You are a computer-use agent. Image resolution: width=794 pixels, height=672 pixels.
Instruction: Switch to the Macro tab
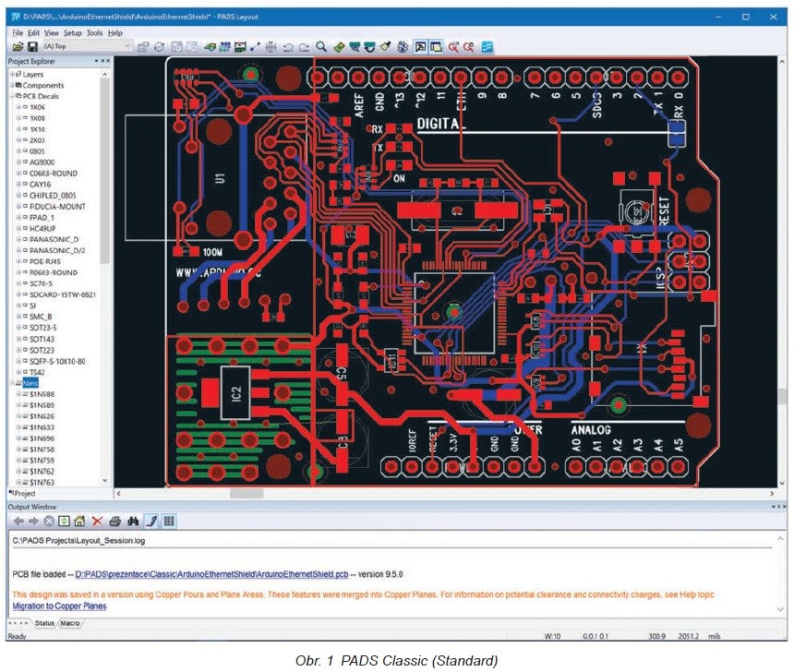click(x=70, y=624)
